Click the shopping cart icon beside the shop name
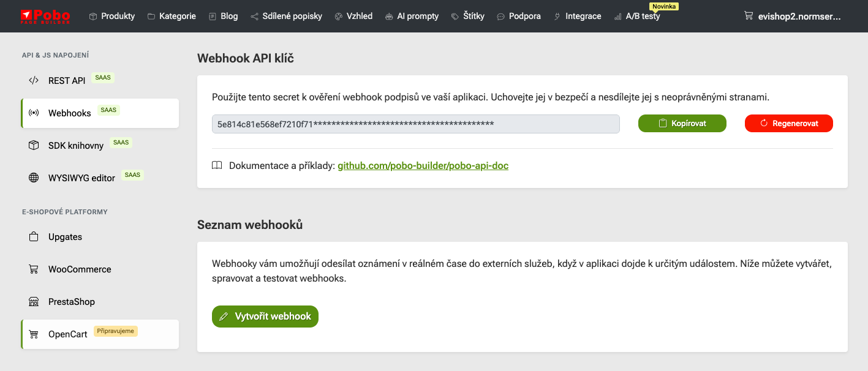 [x=749, y=16]
